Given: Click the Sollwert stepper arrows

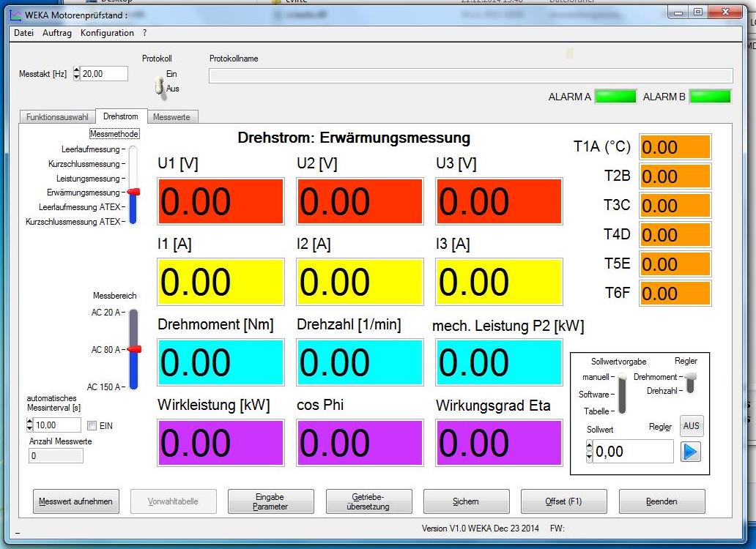Looking at the screenshot, I should tap(589, 452).
